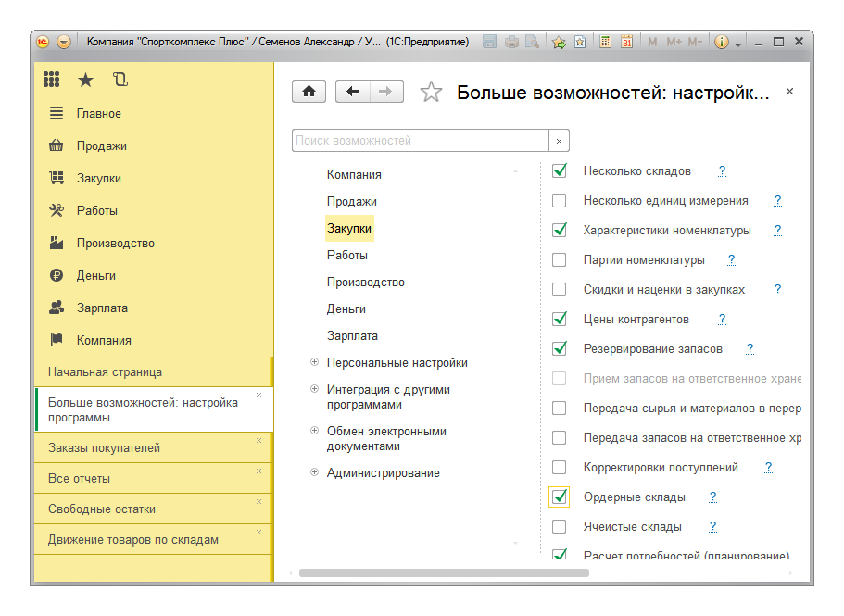Image resolution: width=844 pixels, height=616 pixels.
Task: Add page to favorites with the outlined star
Action: (x=431, y=92)
